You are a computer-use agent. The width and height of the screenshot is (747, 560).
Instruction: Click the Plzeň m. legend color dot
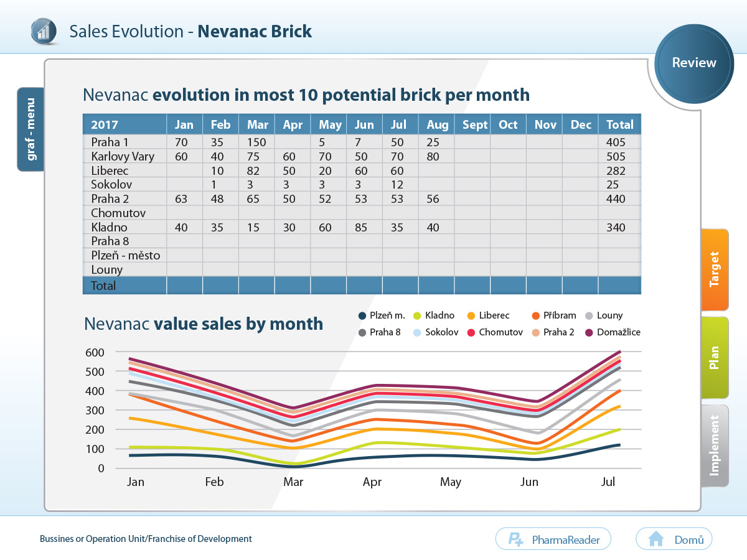tap(362, 316)
